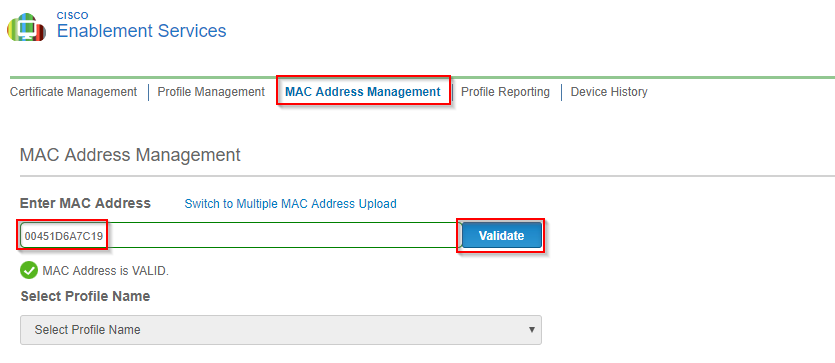
Task: Click the small CISCO brand text
Action: (x=72, y=15)
